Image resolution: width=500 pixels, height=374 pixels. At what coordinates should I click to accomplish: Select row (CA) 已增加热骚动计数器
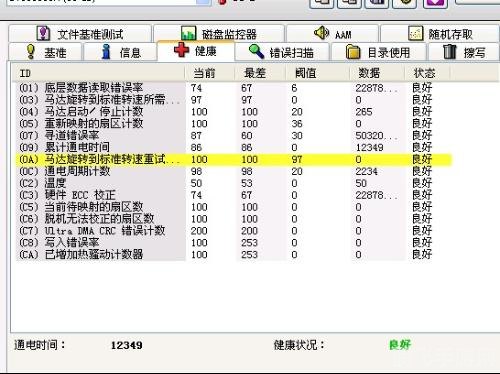pos(233,255)
